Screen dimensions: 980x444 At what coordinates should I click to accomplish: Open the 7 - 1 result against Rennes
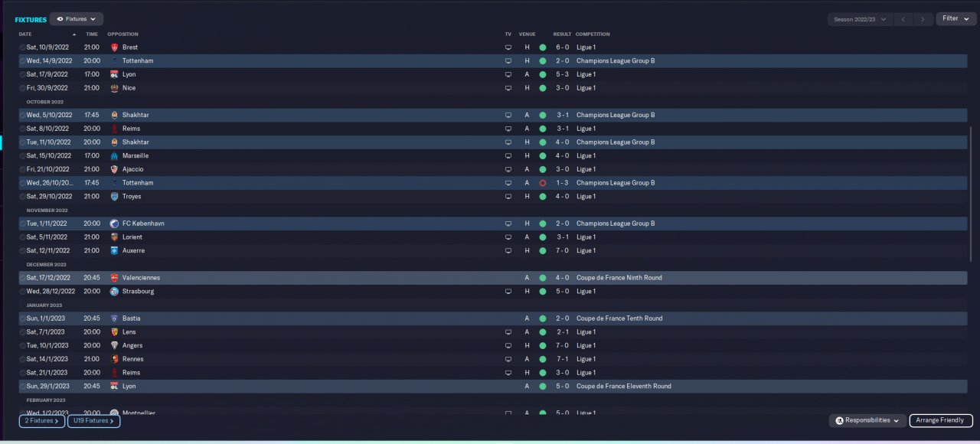point(563,359)
